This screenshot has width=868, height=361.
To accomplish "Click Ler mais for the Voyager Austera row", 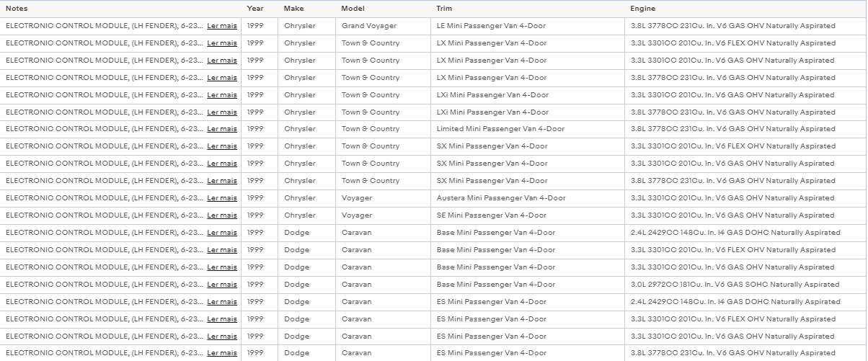I will [x=222, y=198].
